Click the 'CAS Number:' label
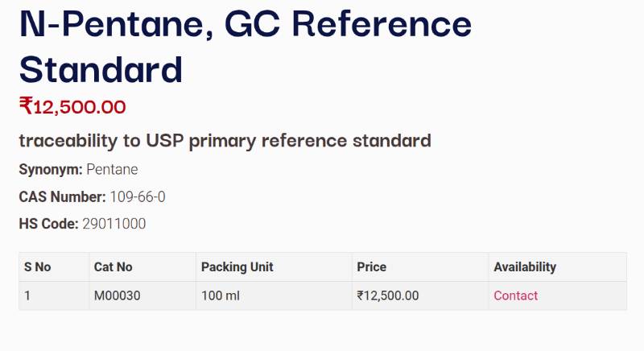The image size is (644, 351). (62, 196)
